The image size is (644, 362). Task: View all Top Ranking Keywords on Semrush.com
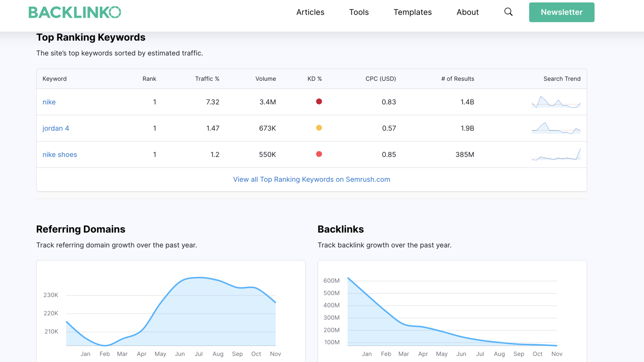pyautogui.click(x=311, y=179)
